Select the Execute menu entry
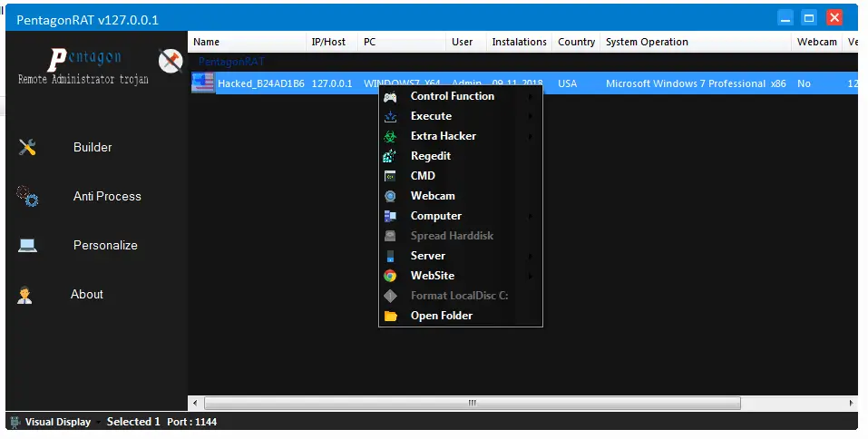 coord(461,116)
